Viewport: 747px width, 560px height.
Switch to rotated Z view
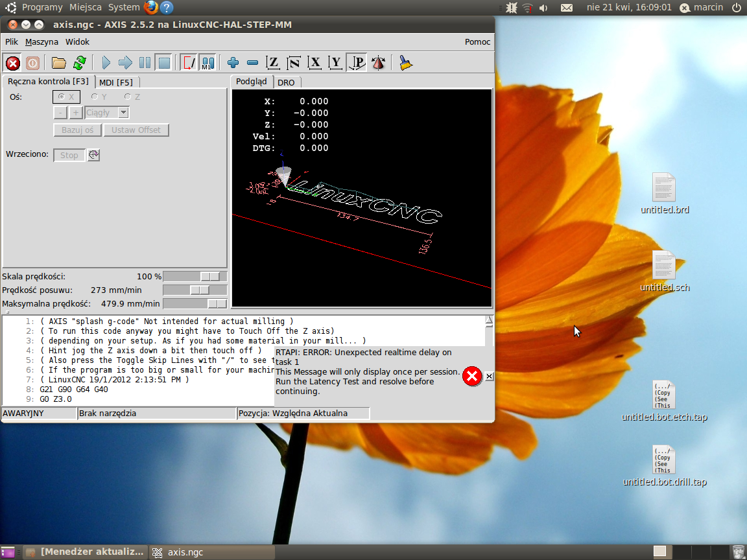click(x=294, y=63)
